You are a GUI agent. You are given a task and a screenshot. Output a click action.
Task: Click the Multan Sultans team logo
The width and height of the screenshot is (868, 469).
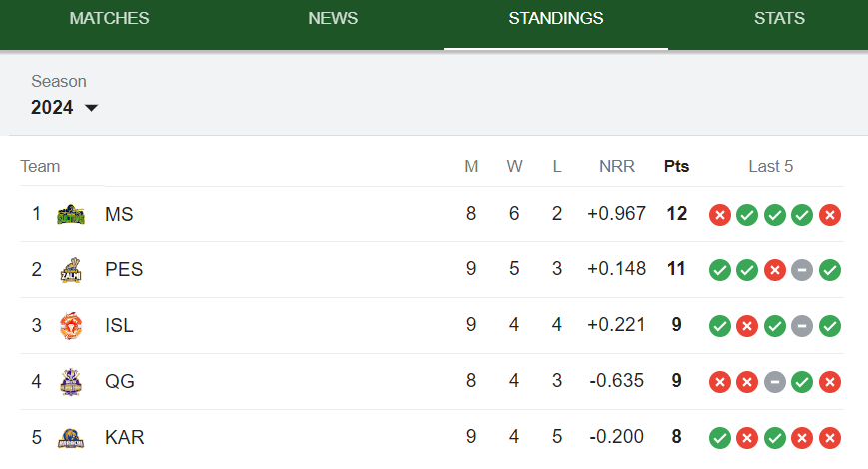click(x=71, y=214)
